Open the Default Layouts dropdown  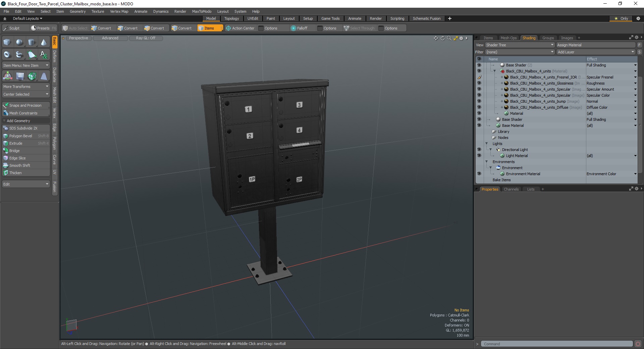28,18
